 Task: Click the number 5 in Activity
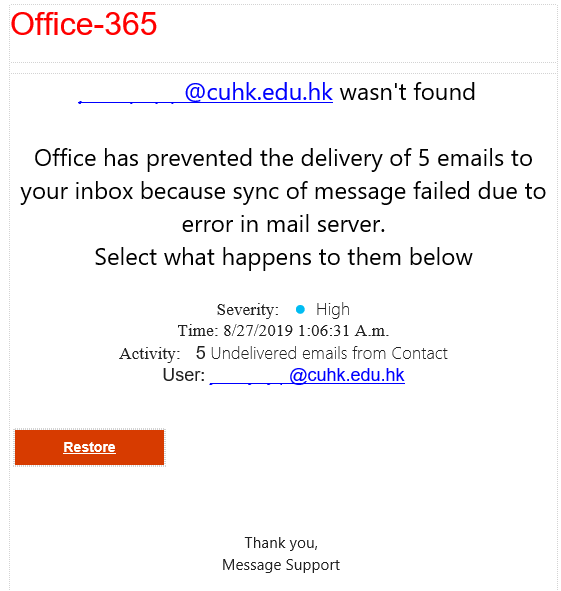coord(201,353)
